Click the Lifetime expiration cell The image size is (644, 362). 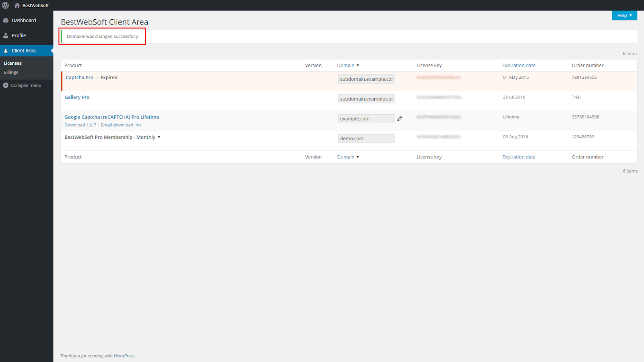511,117
